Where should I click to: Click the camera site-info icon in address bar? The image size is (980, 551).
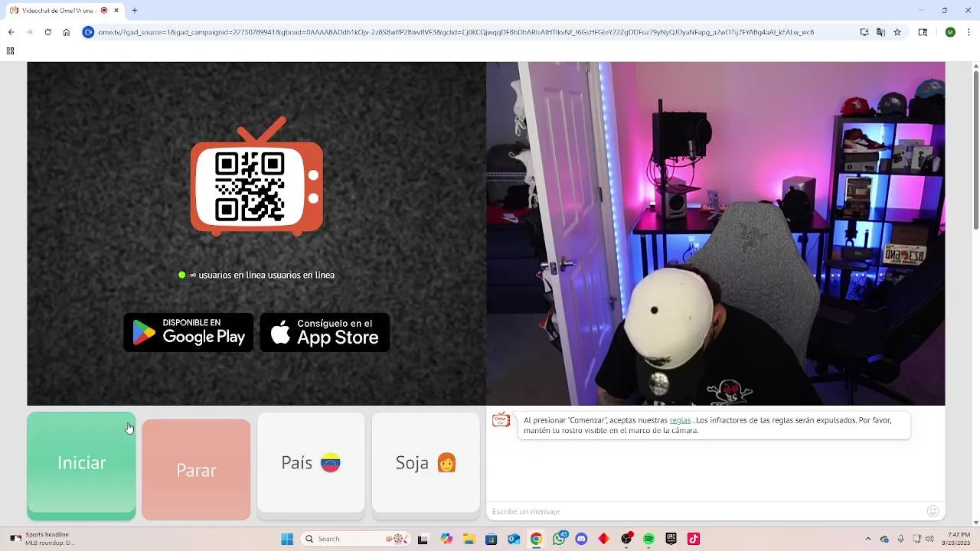point(88,32)
